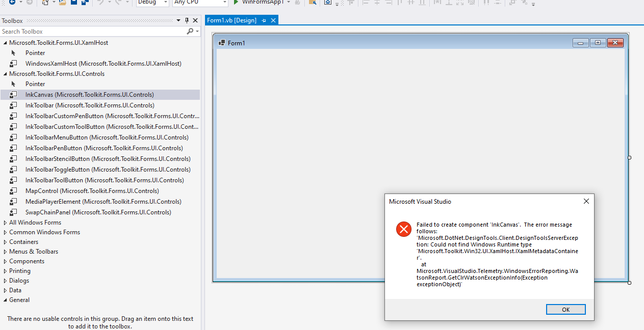Viewport: 644px width, 330px height.
Task: Click the form's bottom-right corner resize handle
Action: [629, 283]
